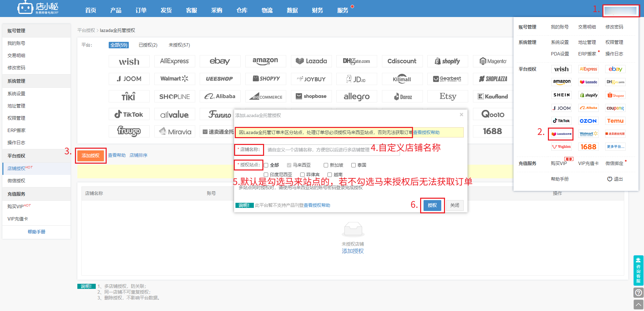Open the 财务 menu
The image size is (644, 311).
(318, 10)
